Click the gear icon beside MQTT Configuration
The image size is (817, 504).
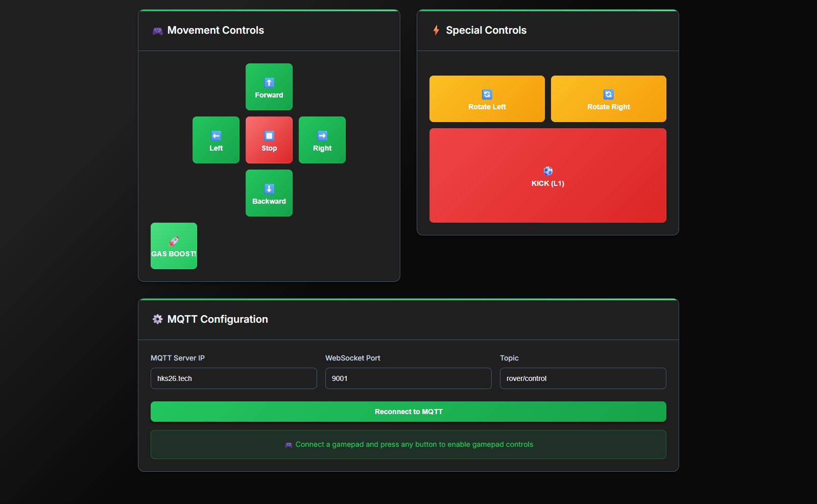[x=157, y=319]
